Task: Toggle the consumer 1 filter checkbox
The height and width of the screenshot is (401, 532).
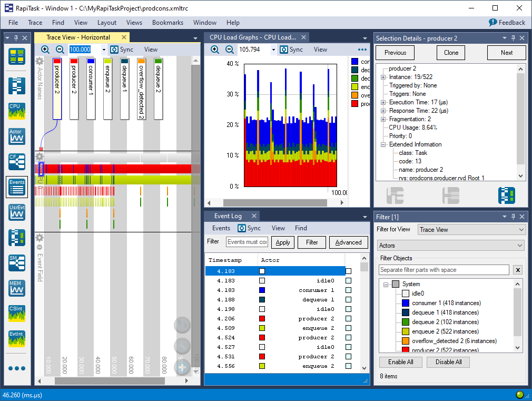Action: pos(406,303)
